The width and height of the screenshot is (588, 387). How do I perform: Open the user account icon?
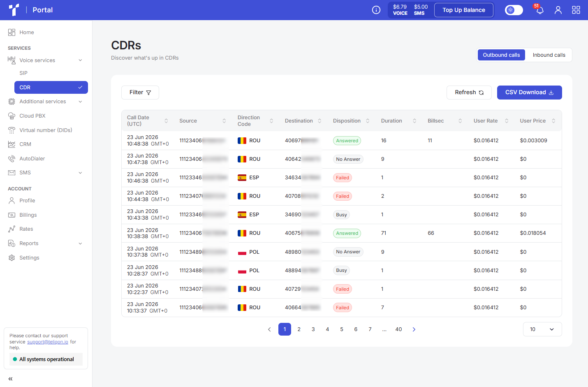click(558, 10)
